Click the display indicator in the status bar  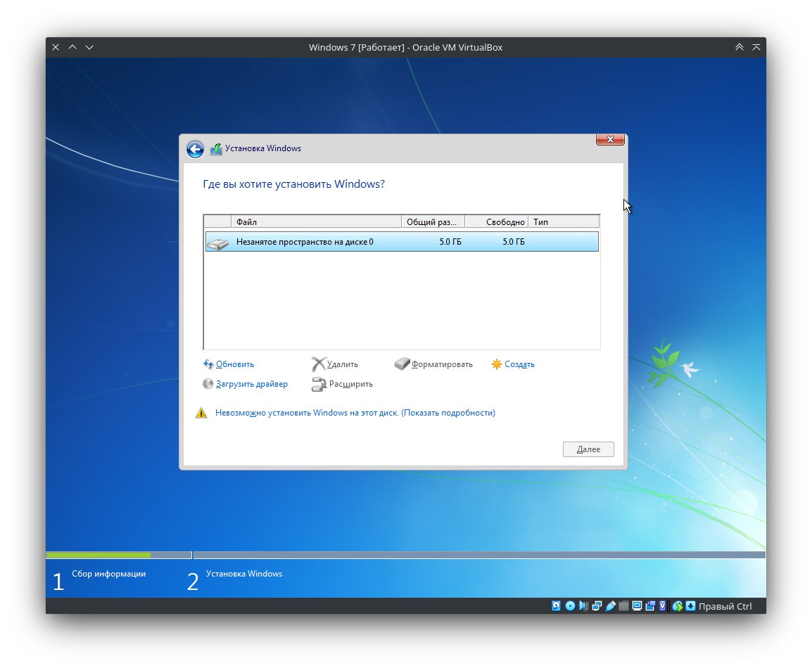[637, 606]
